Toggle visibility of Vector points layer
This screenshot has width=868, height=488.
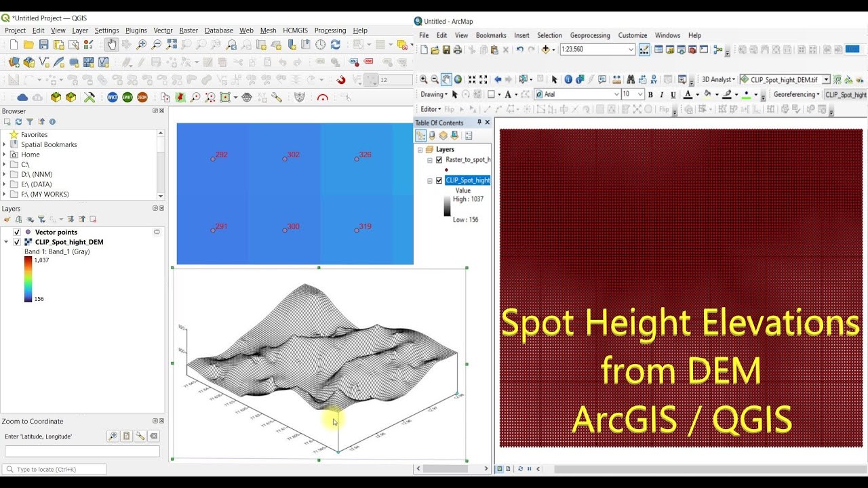pyautogui.click(x=17, y=232)
